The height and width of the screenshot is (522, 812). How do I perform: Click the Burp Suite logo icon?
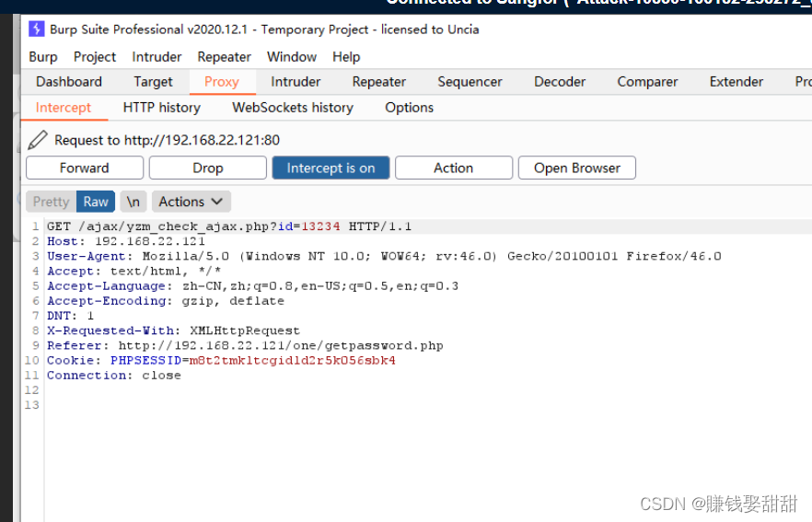coord(36,29)
